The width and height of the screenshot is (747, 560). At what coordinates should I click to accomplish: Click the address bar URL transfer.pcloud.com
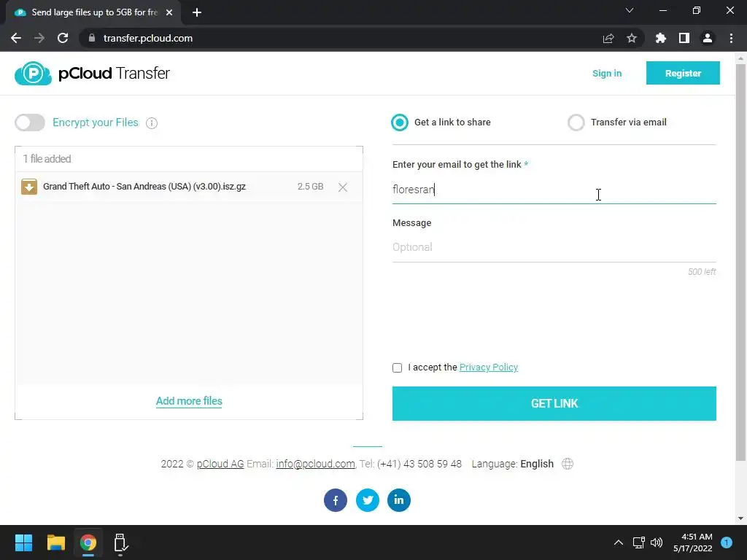point(147,38)
